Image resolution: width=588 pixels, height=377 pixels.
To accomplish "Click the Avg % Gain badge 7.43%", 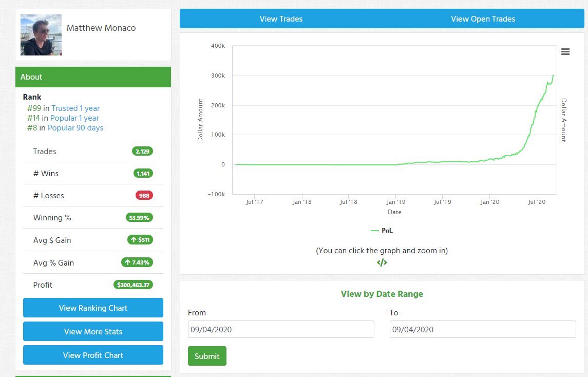I will click(x=137, y=262).
